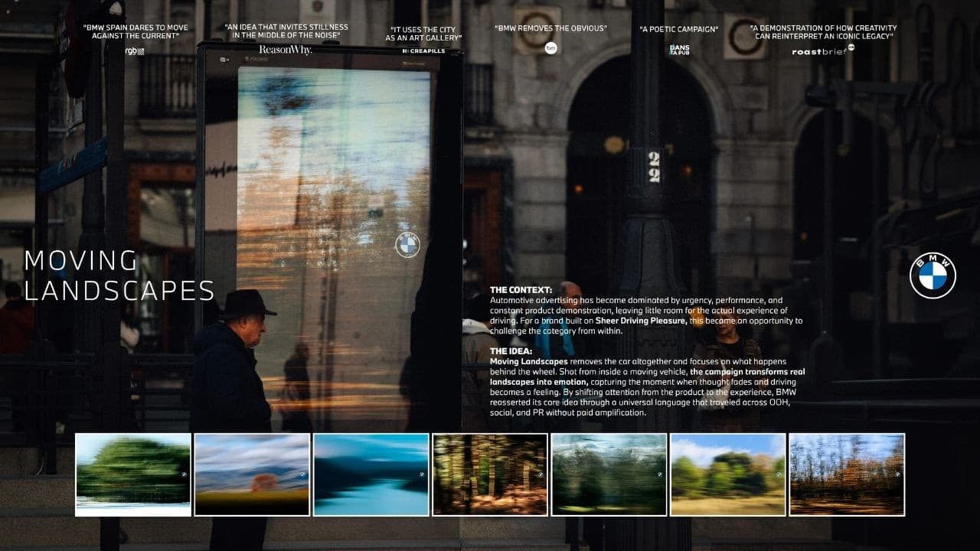The width and height of the screenshot is (980, 551).
Task: Click the MOVING LANDSCAPES title
Action: 119,275
